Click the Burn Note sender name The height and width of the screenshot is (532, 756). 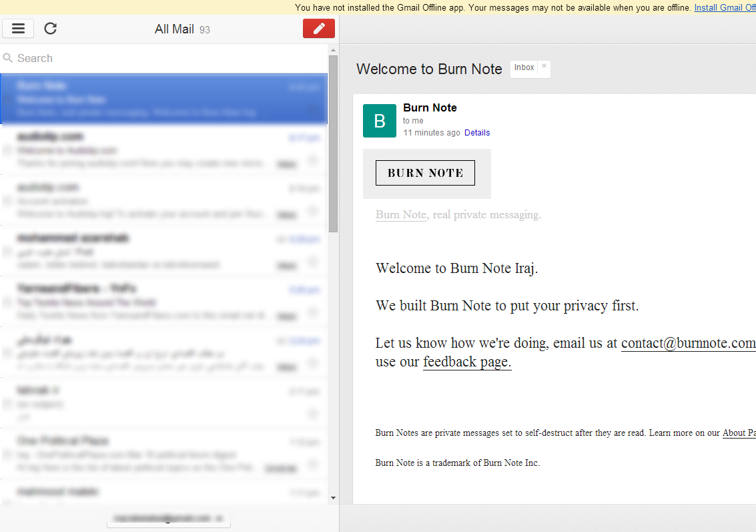point(430,107)
